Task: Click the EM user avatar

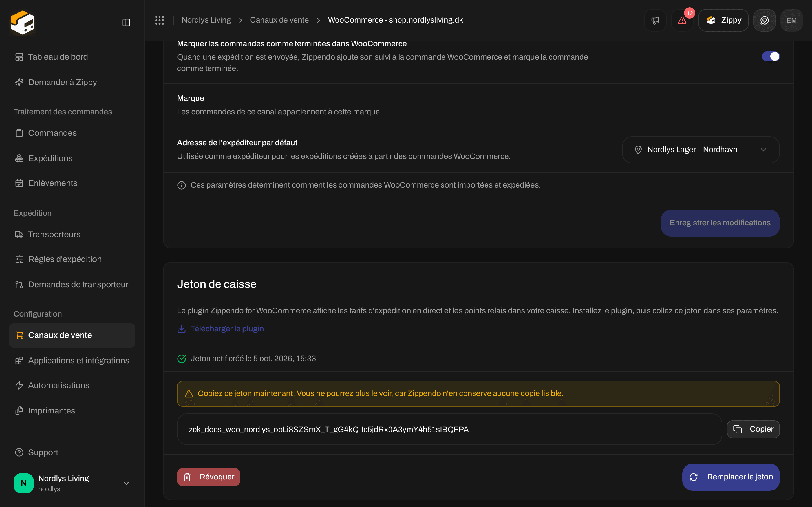Action: [x=791, y=20]
